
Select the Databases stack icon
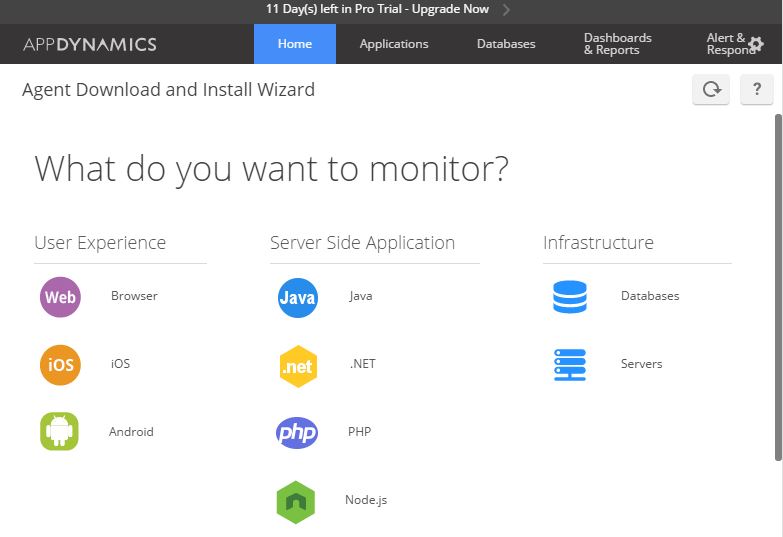(x=570, y=297)
